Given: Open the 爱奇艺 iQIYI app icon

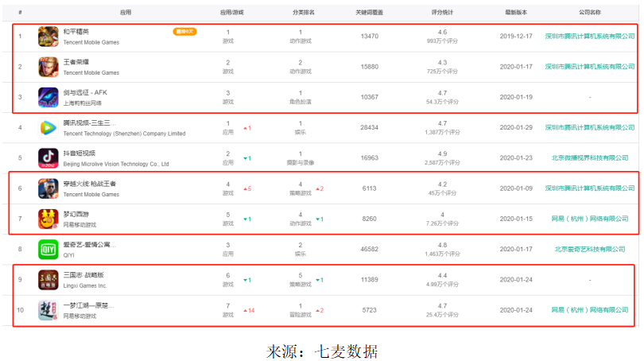Looking at the screenshot, I should [48, 250].
